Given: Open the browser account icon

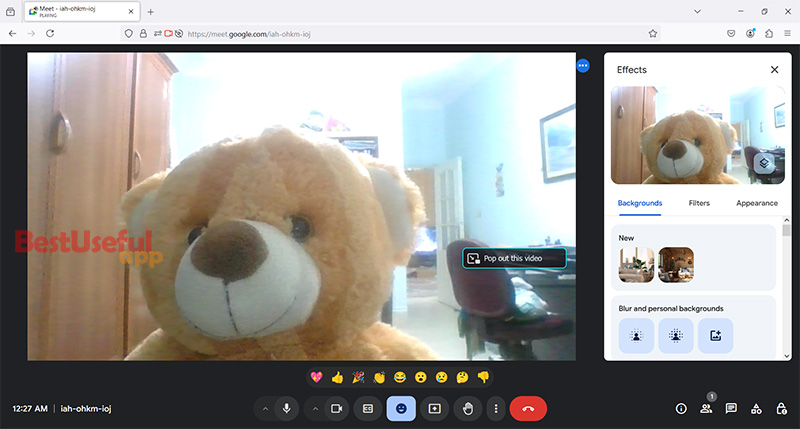Looking at the screenshot, I should 750,33.
